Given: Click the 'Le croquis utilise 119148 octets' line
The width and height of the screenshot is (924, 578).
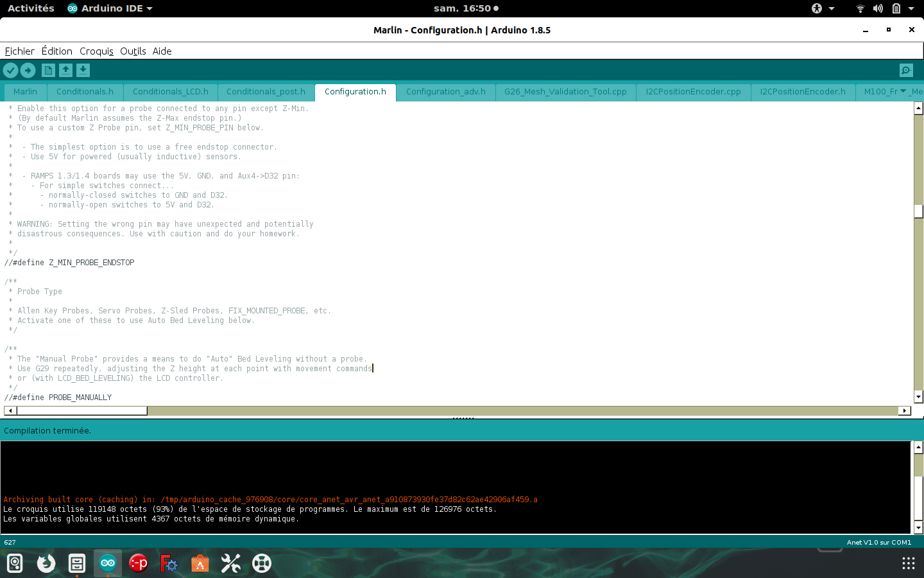Looking at the screenshot, I should tap(250, 509).
